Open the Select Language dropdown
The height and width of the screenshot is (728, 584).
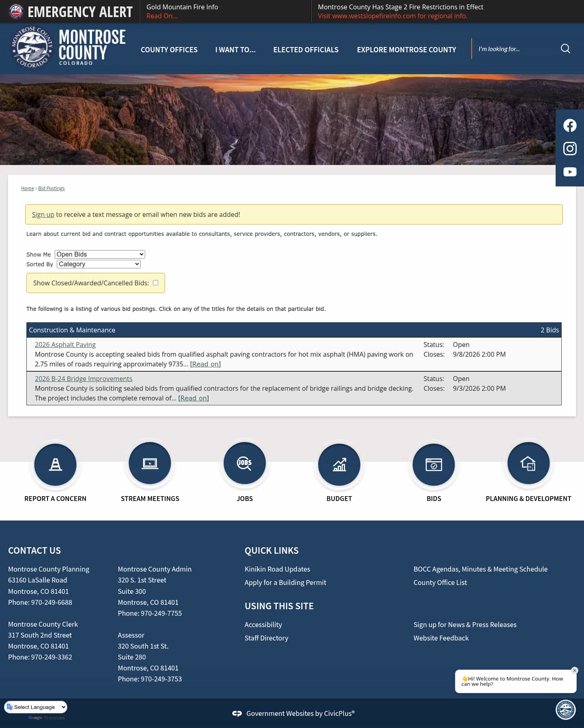(x=36, y=707)
